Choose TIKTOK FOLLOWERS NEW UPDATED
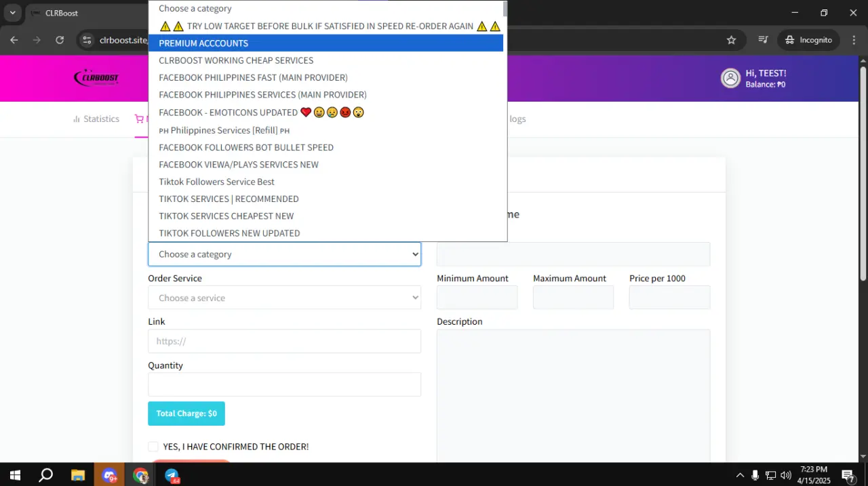Viewport: 868px width, 486px height. (326, 233)
